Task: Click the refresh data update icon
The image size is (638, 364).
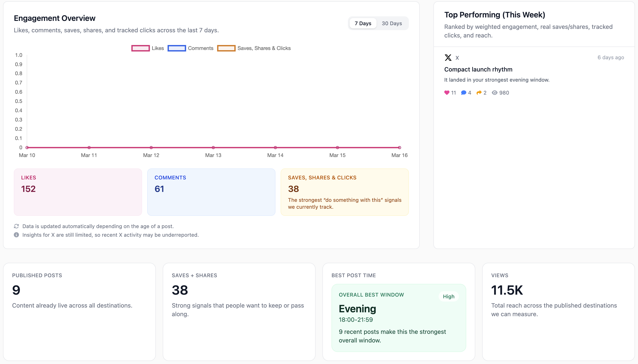Action: click(x=16, y=226)
